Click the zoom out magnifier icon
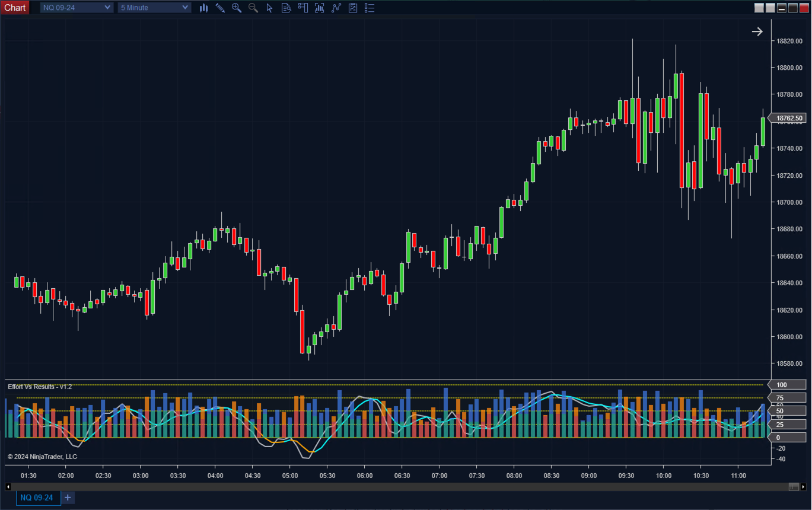 tap(253, 8)
